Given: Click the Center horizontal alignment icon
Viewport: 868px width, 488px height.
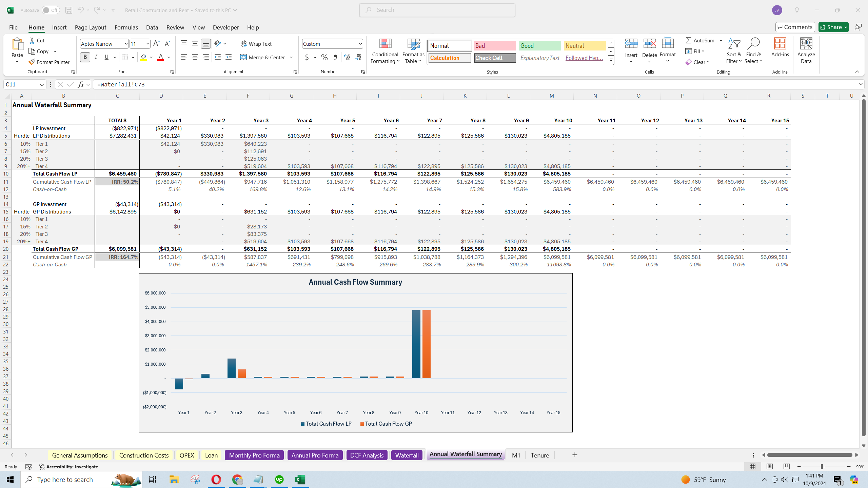Looking at the screenshot, I should point(195,57).
